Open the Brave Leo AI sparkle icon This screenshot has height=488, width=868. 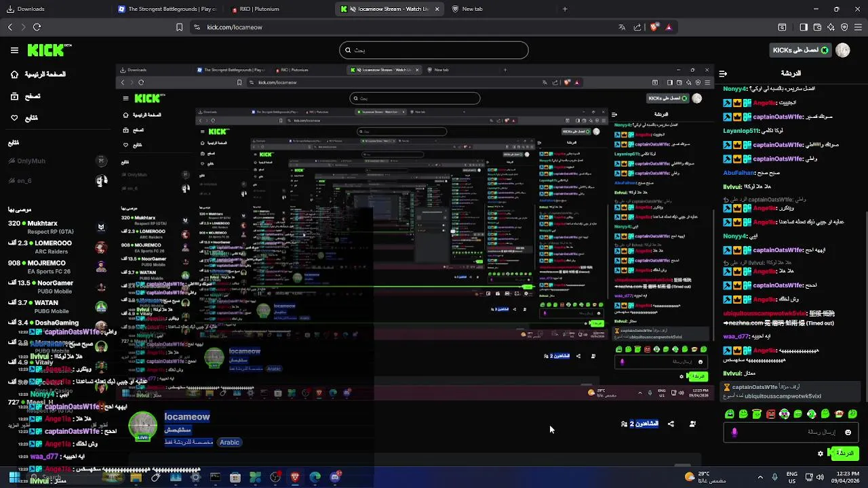[x=831, y=27]
